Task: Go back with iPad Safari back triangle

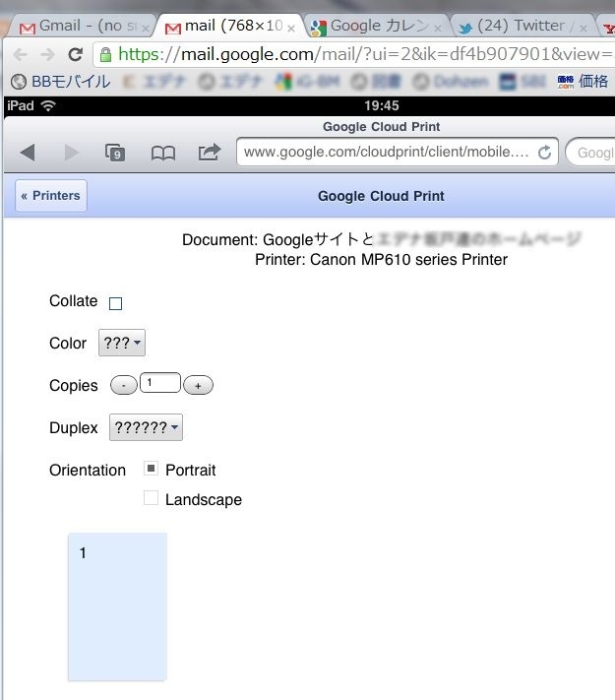Action: coord(28,153)
